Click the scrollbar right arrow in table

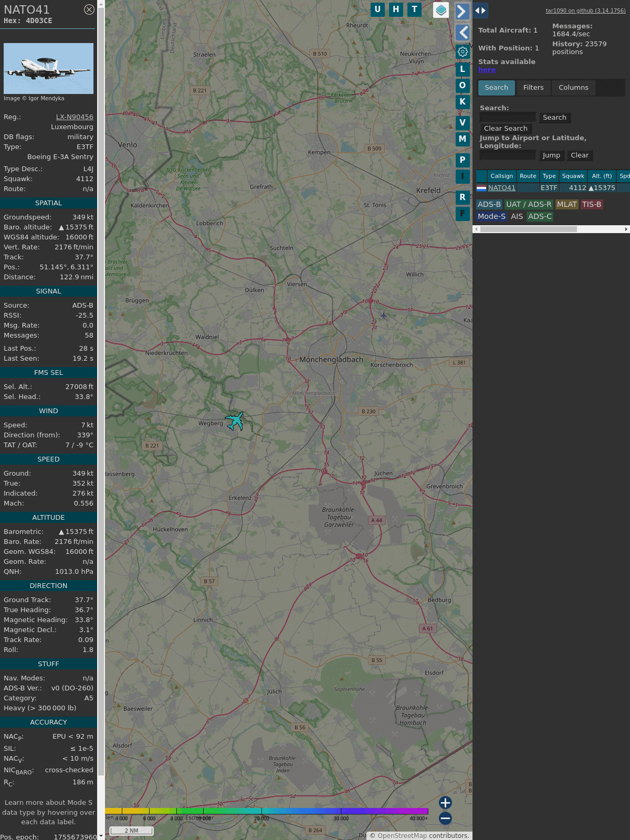(x=626, y=229)
